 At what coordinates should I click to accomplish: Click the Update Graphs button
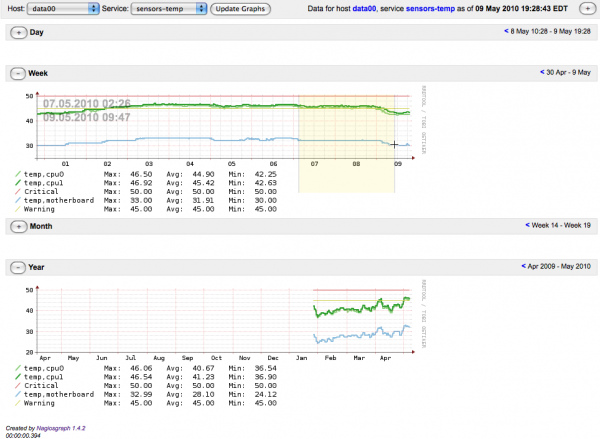click(241, 8)
